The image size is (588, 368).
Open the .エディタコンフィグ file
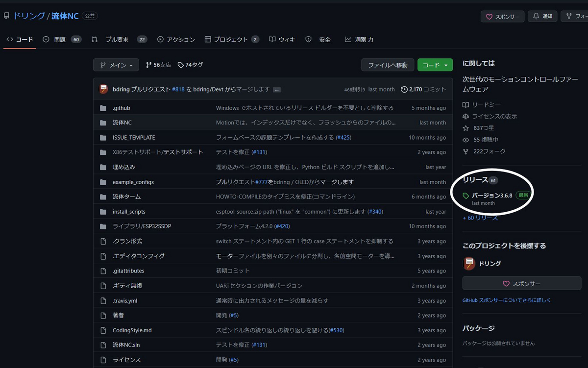(x=139, y=256)
